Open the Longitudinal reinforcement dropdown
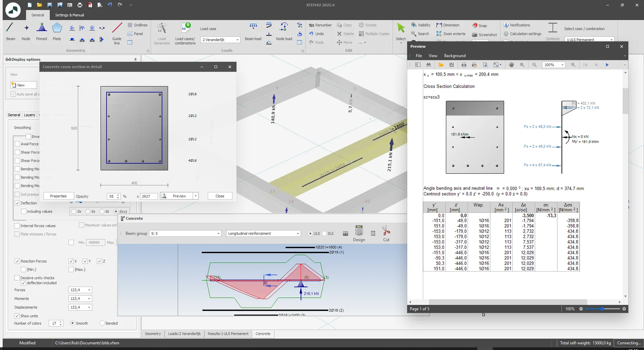The height and width of the screenshot is (350, 644). pos(263,233)
